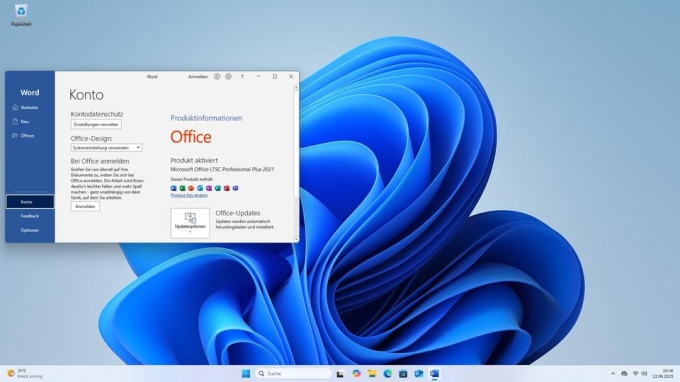Click Anmelden in the Word title bar
Screen dimensions: 680x382
click(x=198, y=77)
